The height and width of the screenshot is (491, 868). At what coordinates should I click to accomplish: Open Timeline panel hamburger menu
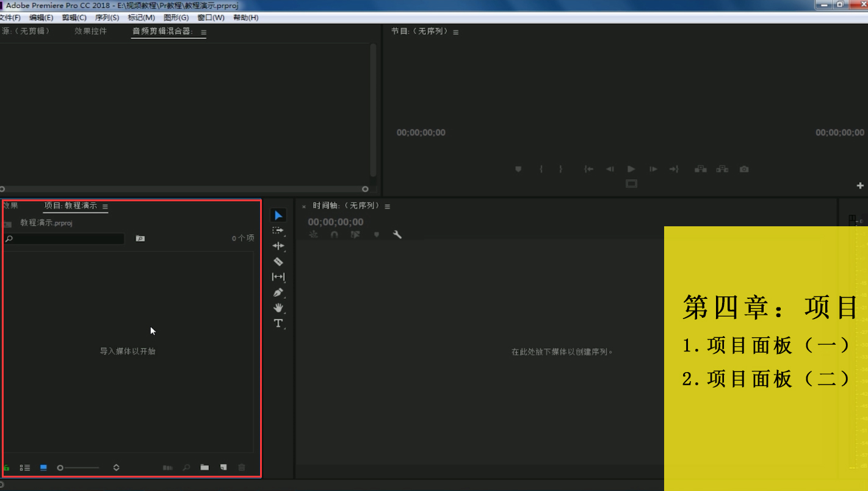pos(387,207)
